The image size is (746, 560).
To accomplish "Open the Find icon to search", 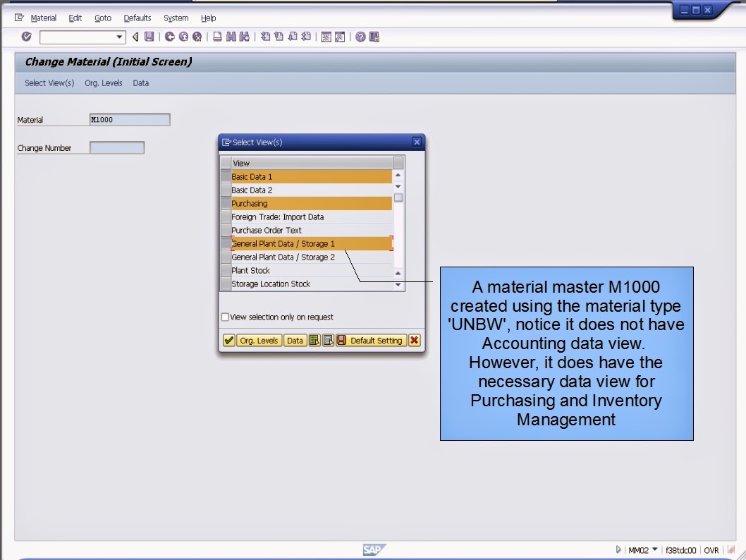I will [230, 36].
